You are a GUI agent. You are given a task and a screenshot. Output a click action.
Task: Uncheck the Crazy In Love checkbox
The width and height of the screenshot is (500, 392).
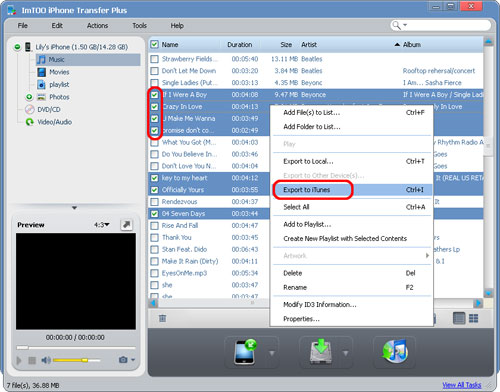(154, 107)
